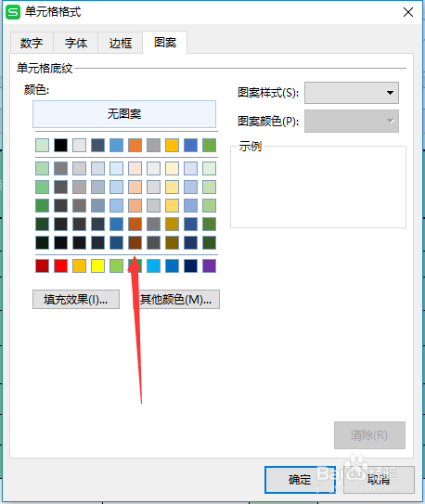
Task: Close the 单元格格式 dialog
Action: 408,12
